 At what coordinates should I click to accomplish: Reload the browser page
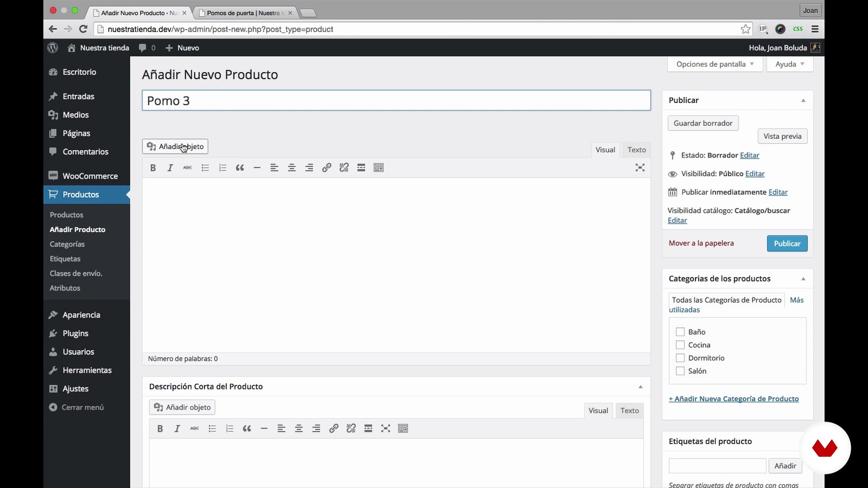click(x=83, y=29)
